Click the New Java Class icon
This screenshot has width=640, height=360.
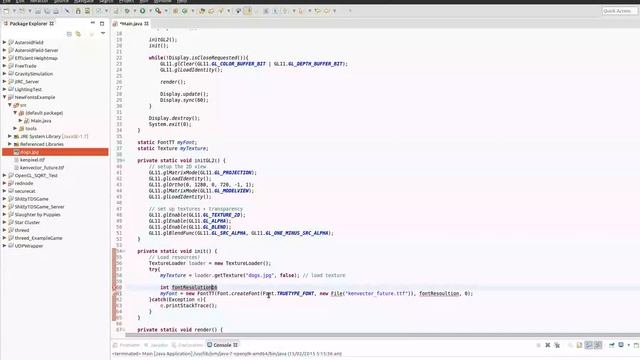(184, 11)
